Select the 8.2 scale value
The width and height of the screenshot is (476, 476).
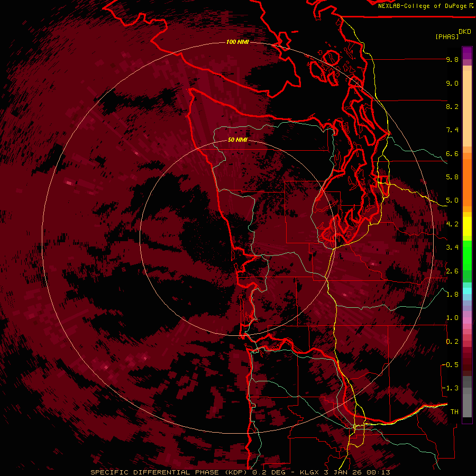click(452, 106)
